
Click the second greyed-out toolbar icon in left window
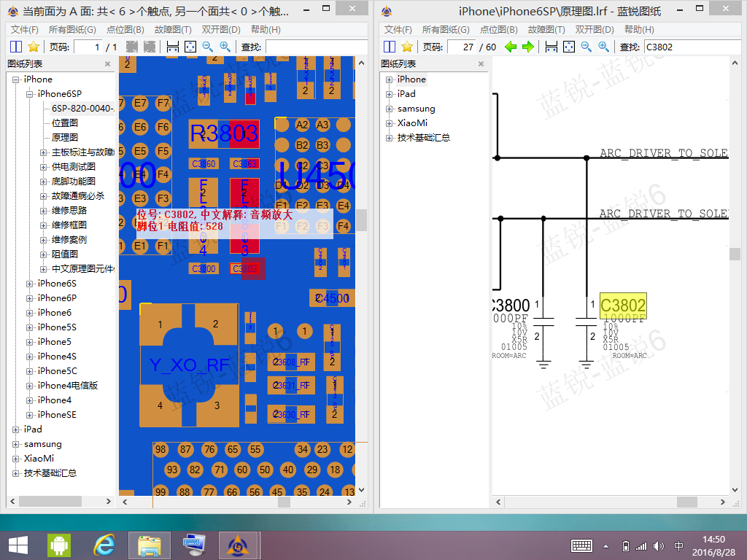[150, 47]
